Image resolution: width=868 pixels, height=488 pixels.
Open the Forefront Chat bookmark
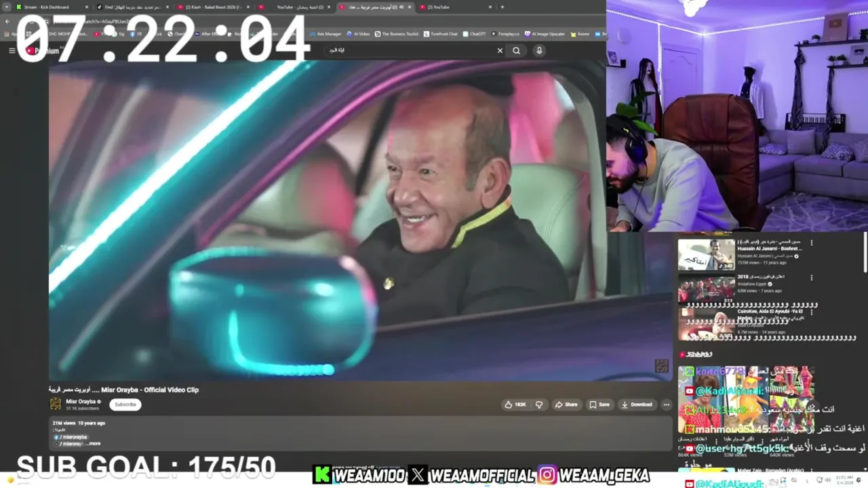441,33
